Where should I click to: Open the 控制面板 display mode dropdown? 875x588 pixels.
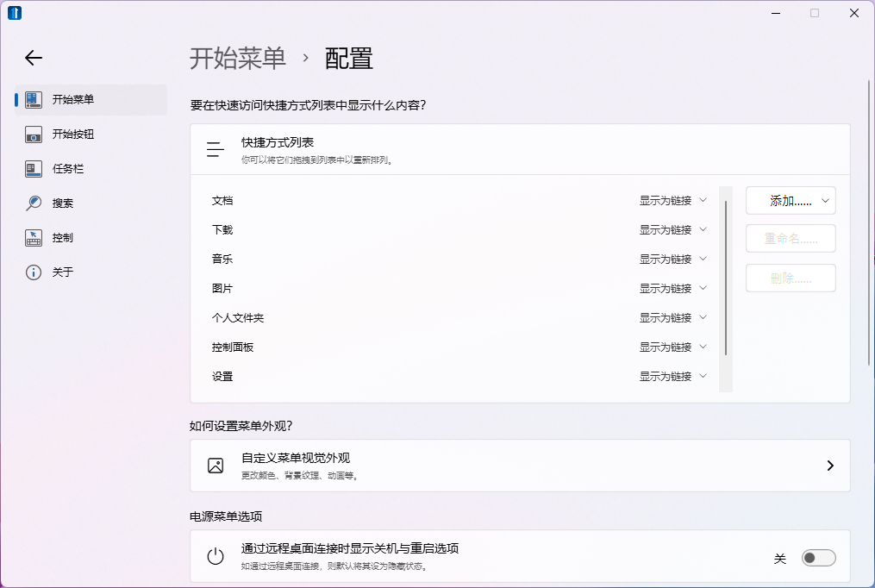(x=673, y=347)
